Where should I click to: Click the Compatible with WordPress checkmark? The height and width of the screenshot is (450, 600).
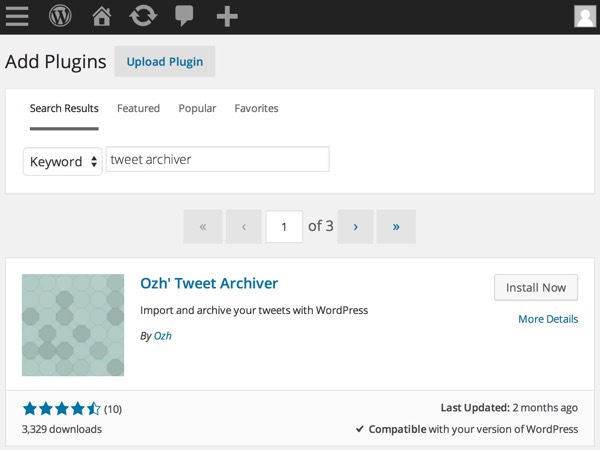tap(360, 429)
